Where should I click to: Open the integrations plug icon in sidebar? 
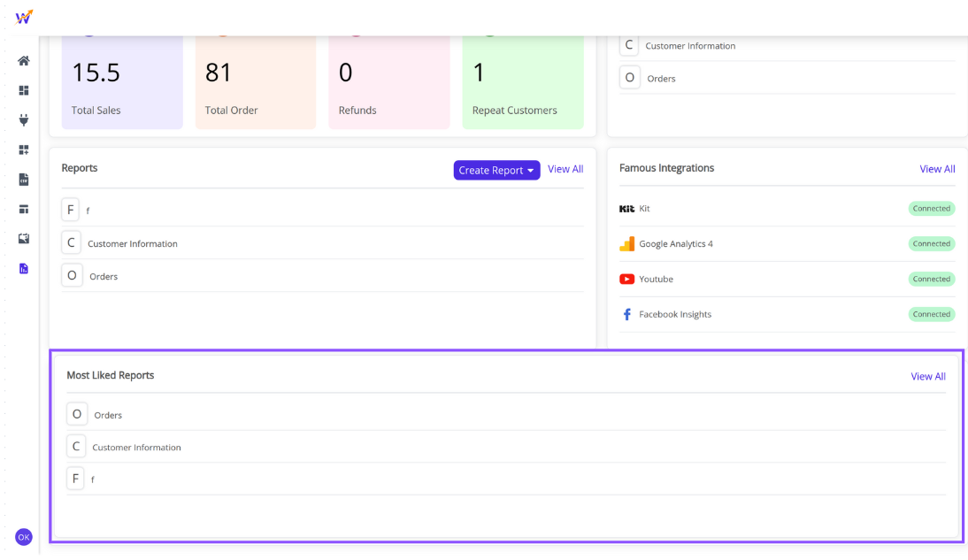[x=24, y=119]
